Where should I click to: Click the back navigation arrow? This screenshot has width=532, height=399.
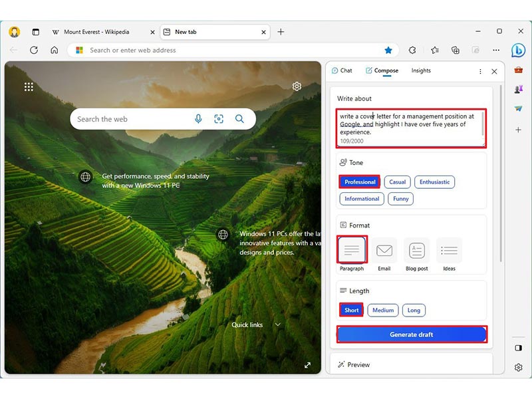tap(13, 51)
